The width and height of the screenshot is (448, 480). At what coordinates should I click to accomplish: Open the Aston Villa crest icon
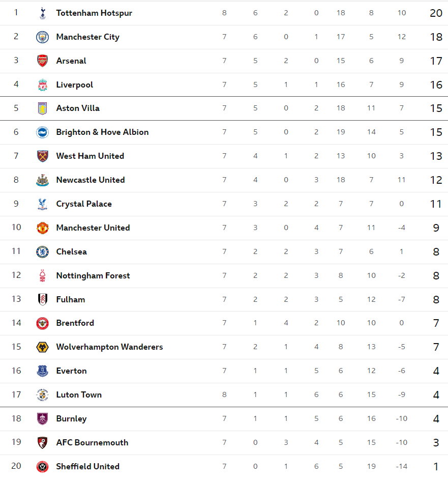(x=43, y=108)
